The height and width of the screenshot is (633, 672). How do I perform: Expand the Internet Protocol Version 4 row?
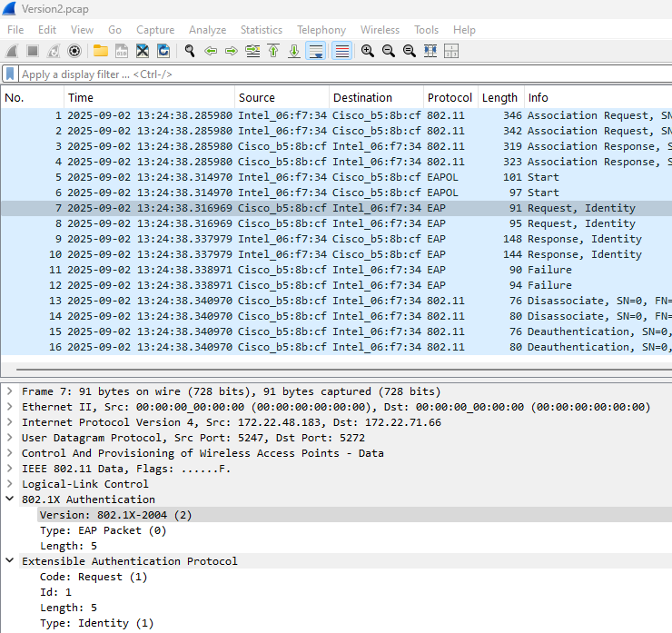click(9, 422)
